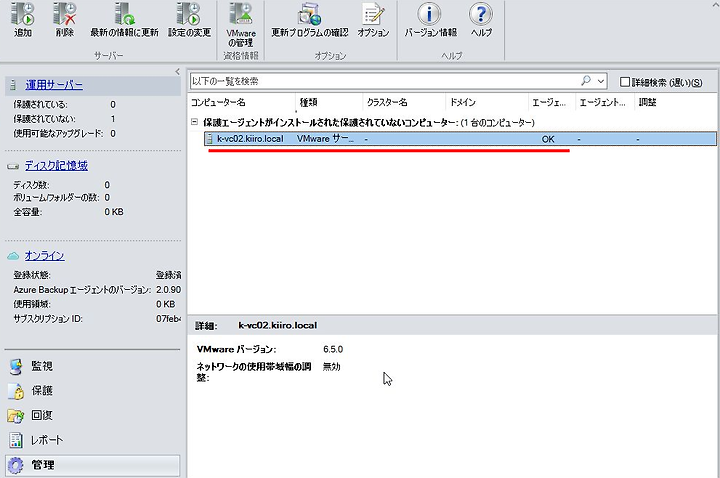Viewport: 720px width, 478px height.
Task: Click the server icon of k-vc02.kiiro.local row
Action: (x=210, y=139)
